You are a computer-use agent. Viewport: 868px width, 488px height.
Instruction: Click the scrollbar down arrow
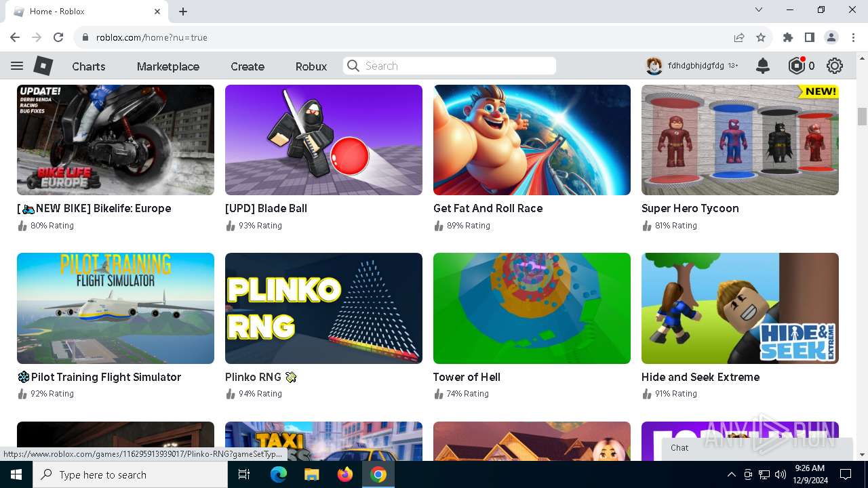pos(862,455)
